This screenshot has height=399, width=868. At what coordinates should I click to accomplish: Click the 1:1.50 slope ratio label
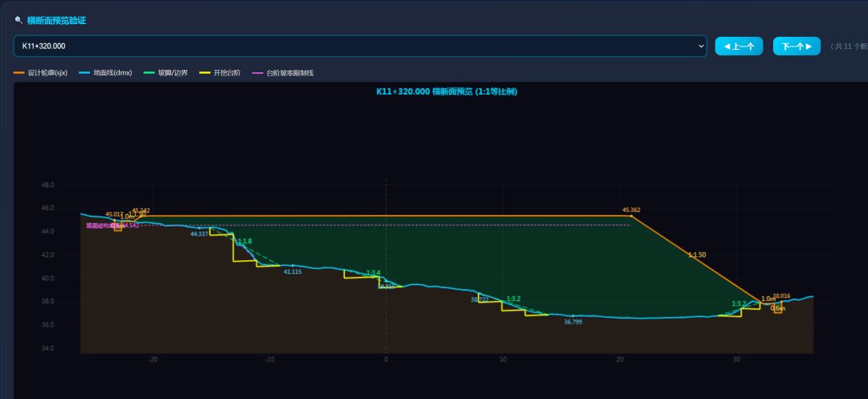point(697,254)
